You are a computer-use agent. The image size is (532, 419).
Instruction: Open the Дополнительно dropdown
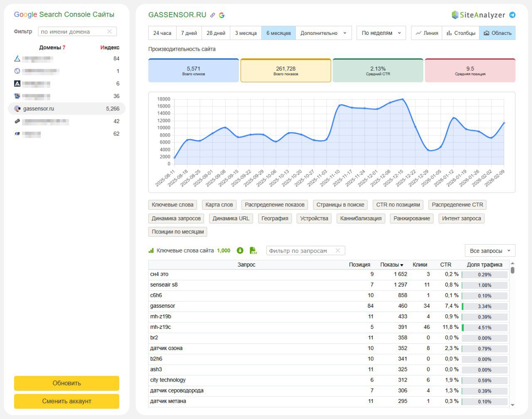pos(323,33)
